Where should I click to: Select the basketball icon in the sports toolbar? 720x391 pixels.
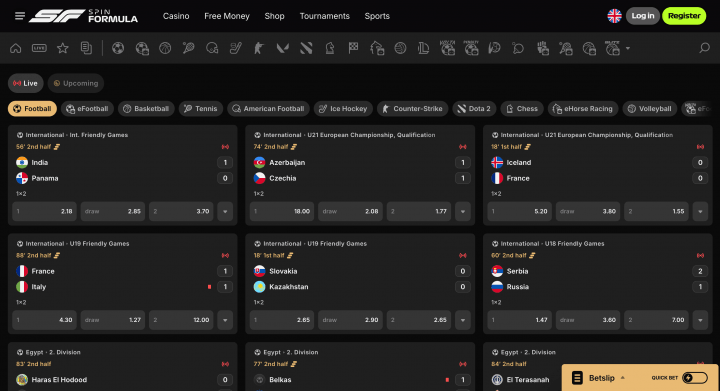click(165, 48)
